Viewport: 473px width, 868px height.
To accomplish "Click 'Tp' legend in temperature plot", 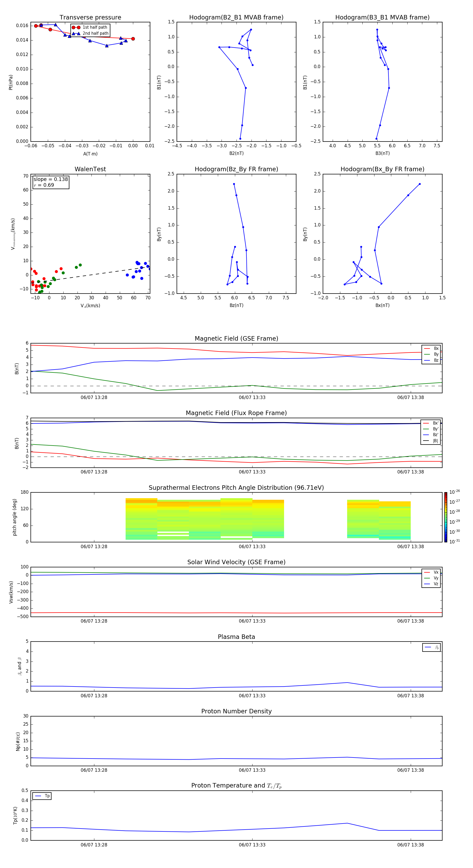I will point(42,796).
